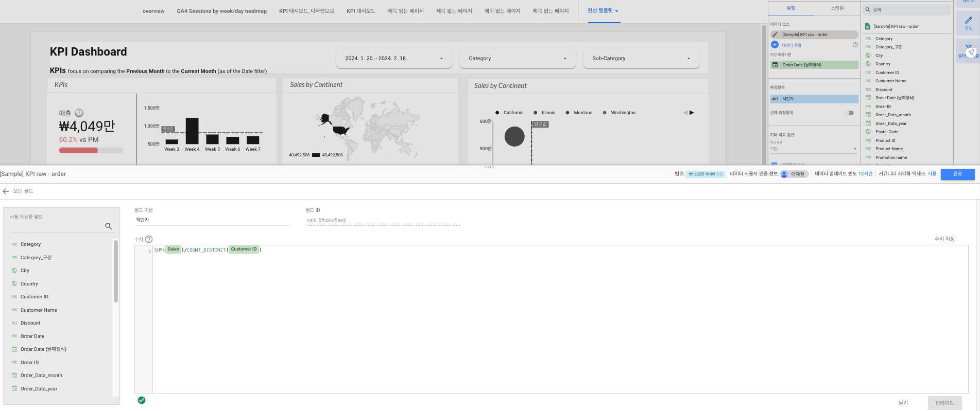Click the globe icon beside Postal Code in data panel
This screenshot has width=980, height=411.
[x=868, y=132]
